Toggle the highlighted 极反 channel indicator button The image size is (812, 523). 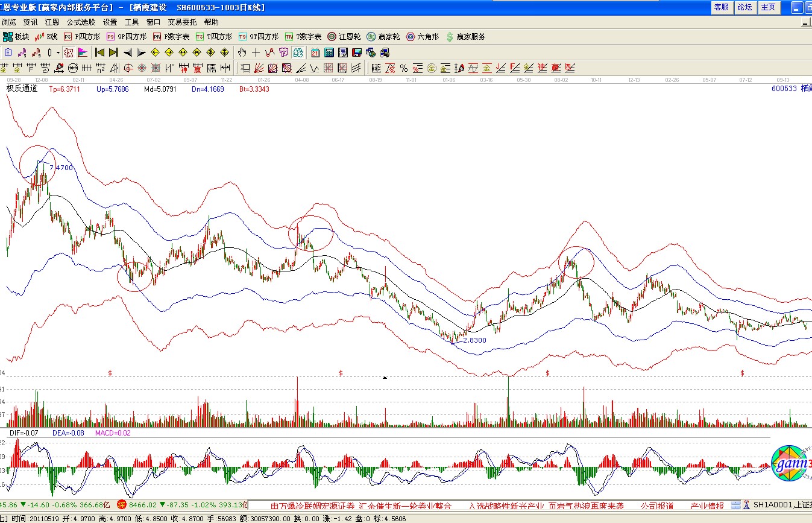pyautogui.click(x=69, y=52)
